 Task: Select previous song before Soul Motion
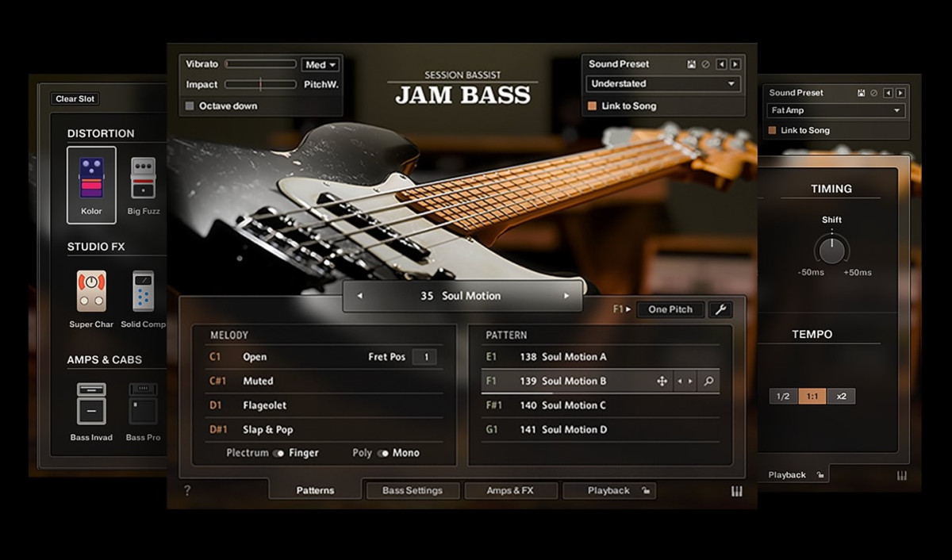359,296
